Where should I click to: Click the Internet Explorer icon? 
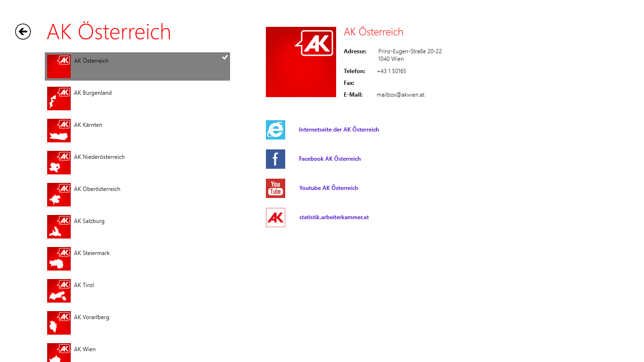pos(275,130)
